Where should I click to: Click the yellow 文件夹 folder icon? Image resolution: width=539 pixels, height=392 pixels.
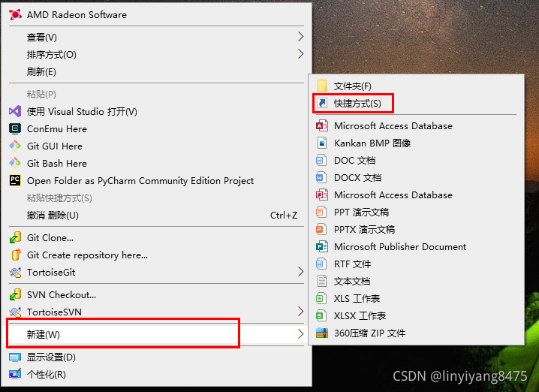click(322, 86)
